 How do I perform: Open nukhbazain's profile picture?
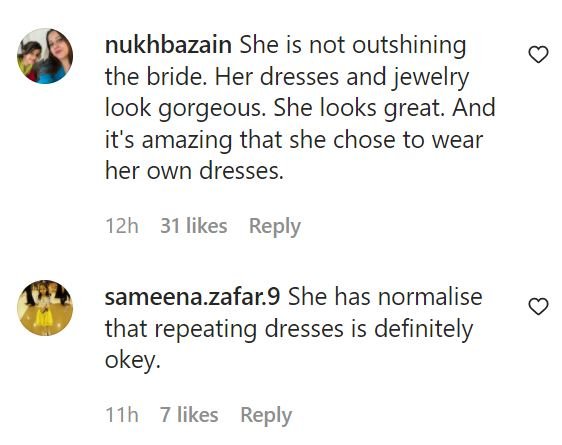pos(45,56)
